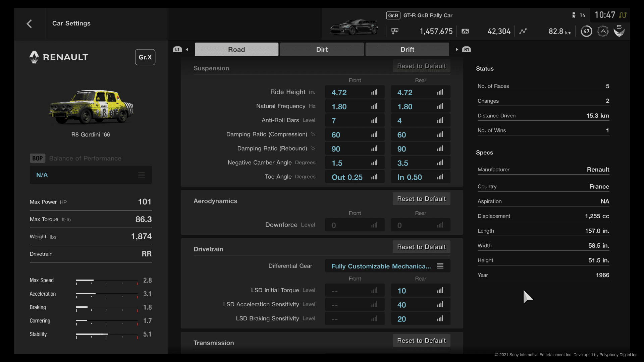Click the distance graph icon near 82.8 km
The image size is (644, 362).
click(x=523, y=31)
